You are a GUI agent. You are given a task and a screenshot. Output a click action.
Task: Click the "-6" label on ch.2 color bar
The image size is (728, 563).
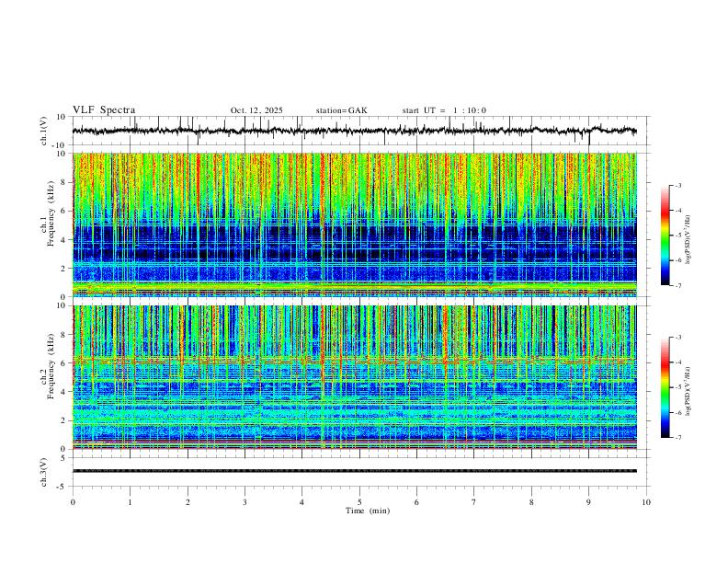(x=677, y=412)
